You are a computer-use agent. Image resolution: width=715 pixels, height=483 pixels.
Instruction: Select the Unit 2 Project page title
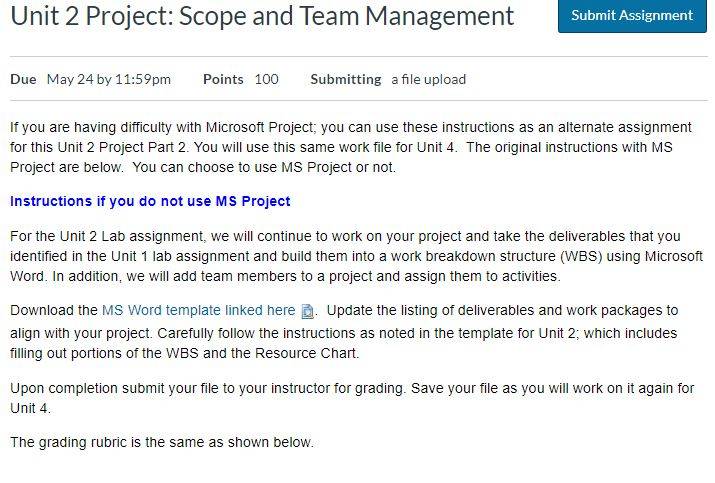(262, 16)
